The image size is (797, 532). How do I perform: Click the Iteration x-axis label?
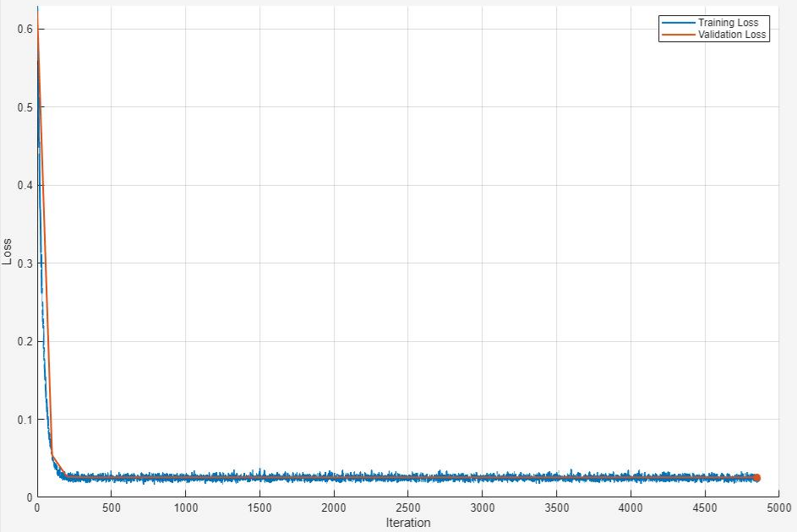coord(407,523)
